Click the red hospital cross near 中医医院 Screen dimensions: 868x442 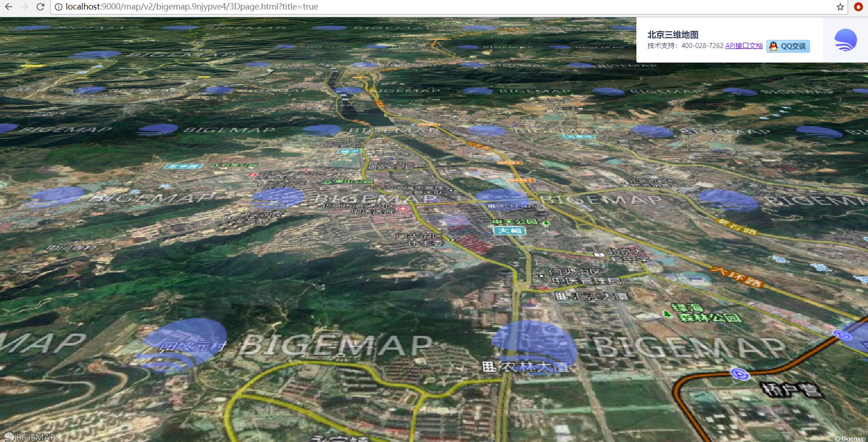pyautogui.click(x=403, y=208)
